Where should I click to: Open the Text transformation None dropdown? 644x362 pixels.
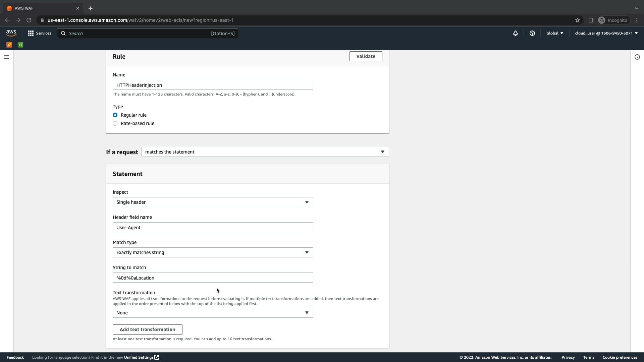[x=213, y=313]
